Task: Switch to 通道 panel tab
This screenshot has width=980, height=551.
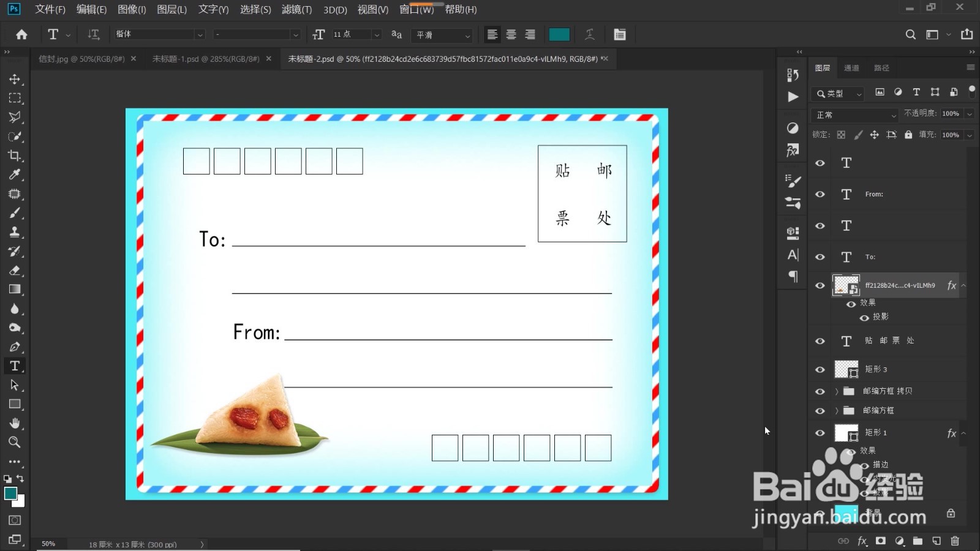Action: (851, 68)
